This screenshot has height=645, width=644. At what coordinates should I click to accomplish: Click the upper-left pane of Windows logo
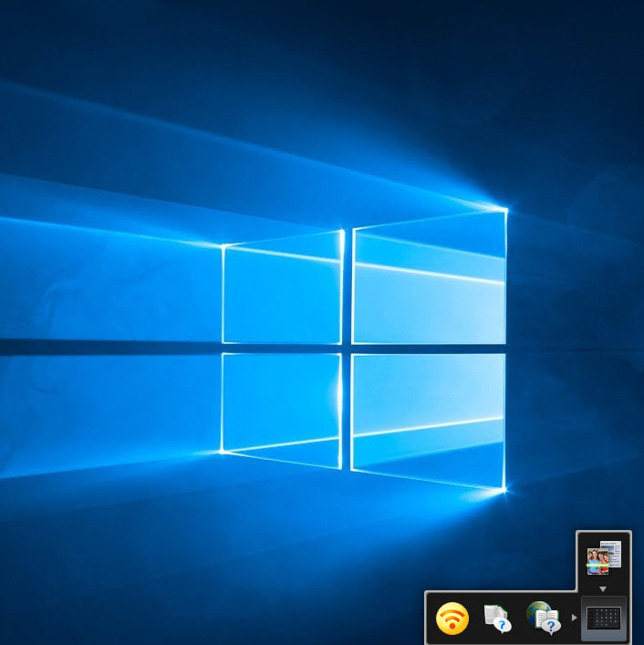coord(281,292)
